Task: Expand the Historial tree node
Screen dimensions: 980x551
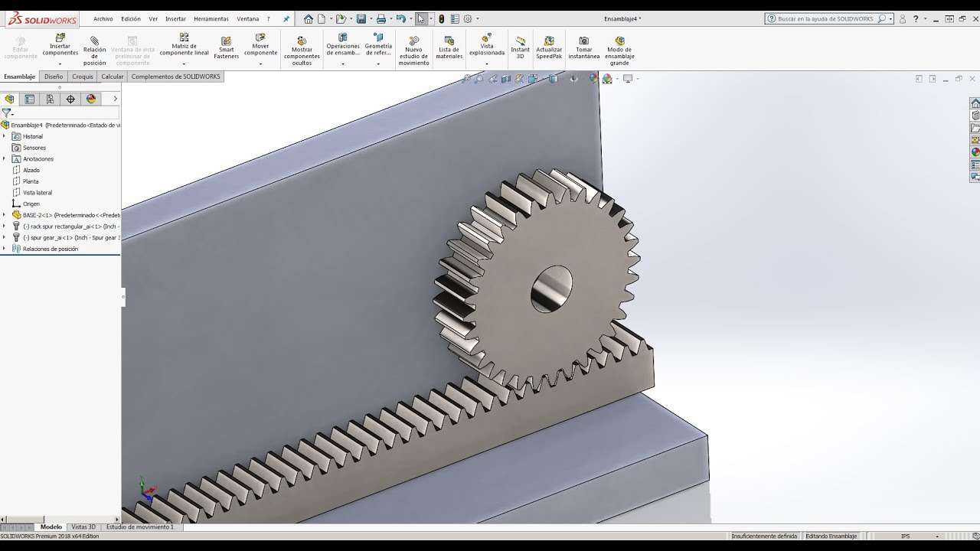Action: pos(4,136)
